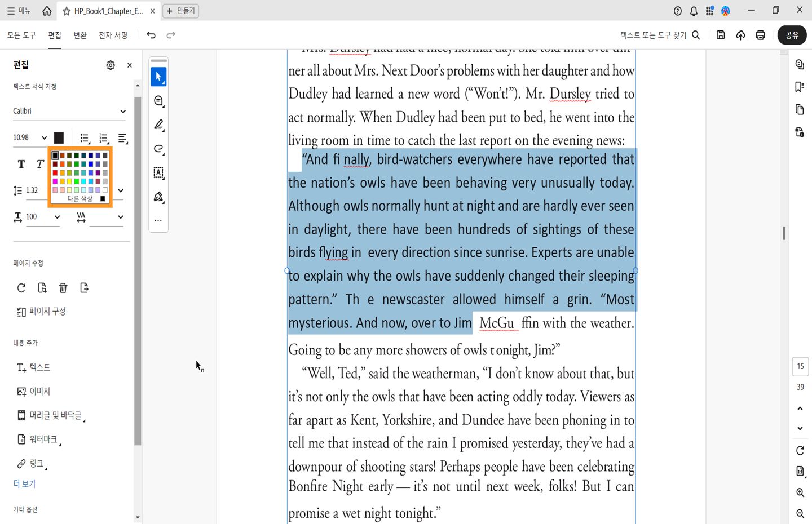This screenshot has height=524, width=812.
Task: Open the 링크 options
Action: 32,464
